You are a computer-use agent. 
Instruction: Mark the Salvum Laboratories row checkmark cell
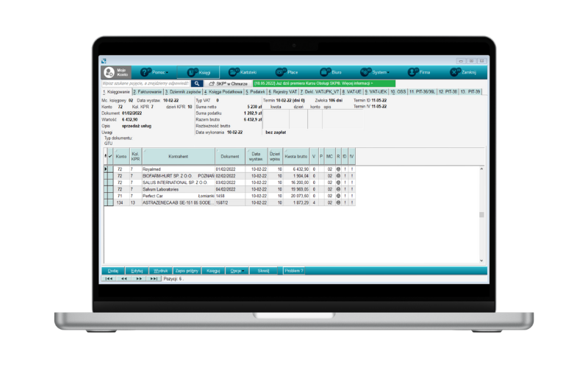tap(111, 190)
